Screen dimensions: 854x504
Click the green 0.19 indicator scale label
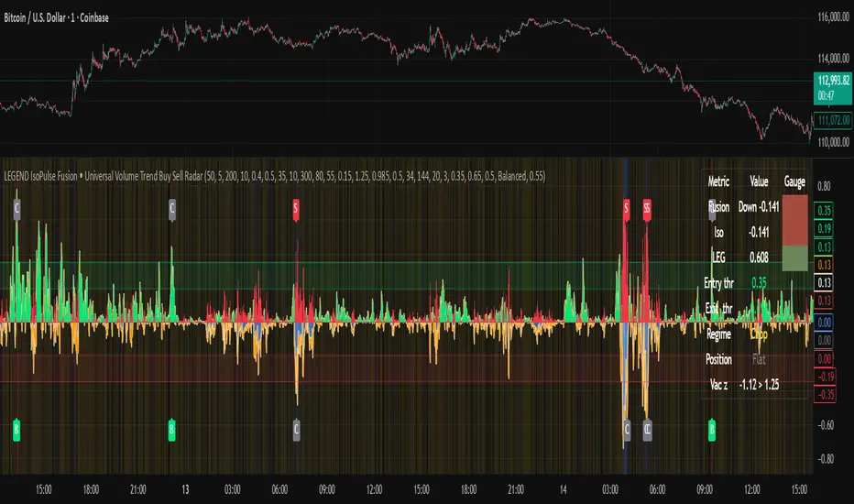tap(824, 228)
